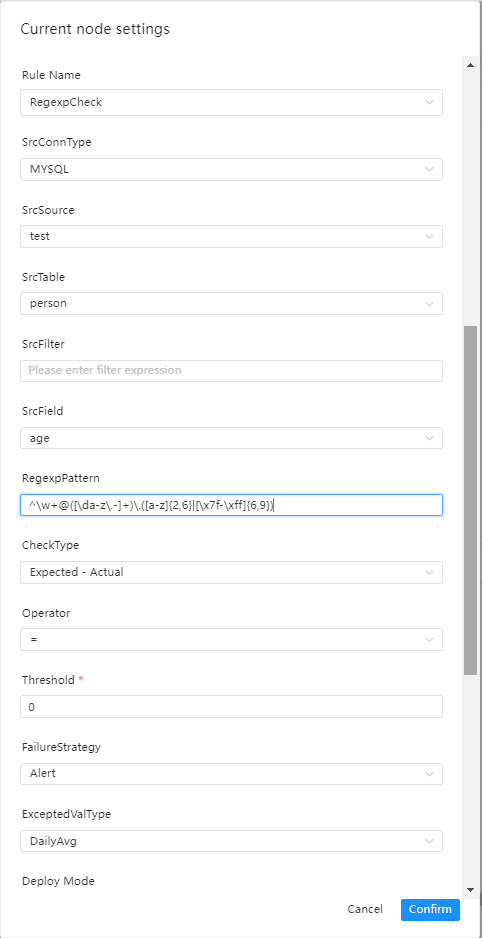Expand the ExceptedValType DailyAvg dropdown
The image size is (482, 938).
231,841
